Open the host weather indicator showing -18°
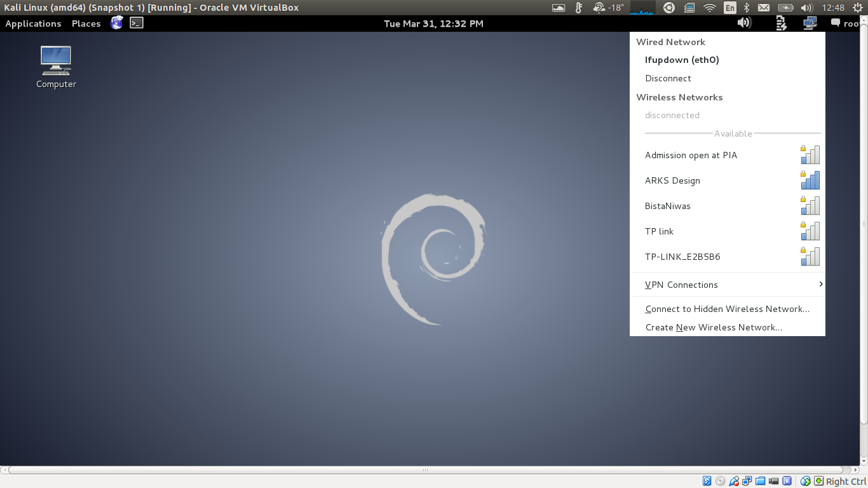The width and height of the screenshot is (868, 488). click(x=607, y=8)
